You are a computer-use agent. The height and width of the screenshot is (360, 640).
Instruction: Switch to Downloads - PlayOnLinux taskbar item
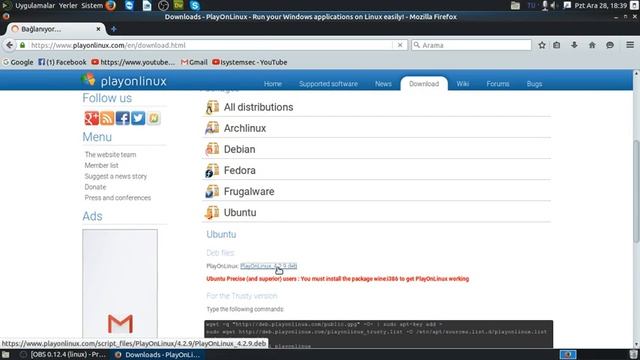pyautogui.click(x=158, y=355)
